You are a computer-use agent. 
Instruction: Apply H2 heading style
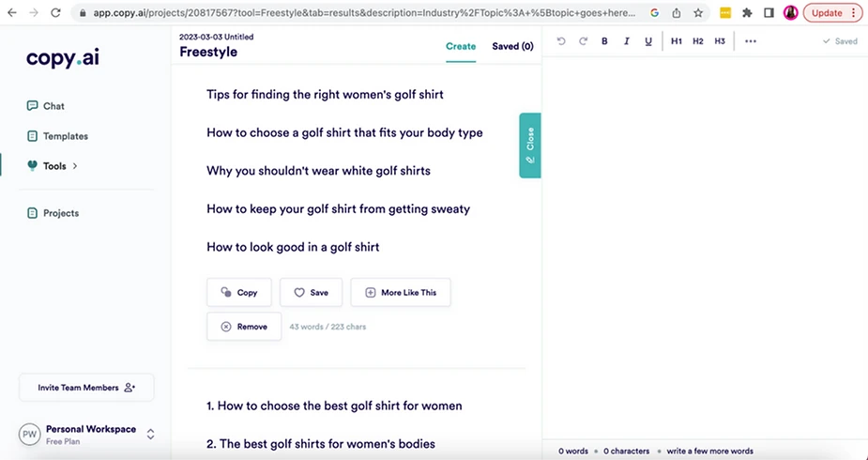[698, 41]
